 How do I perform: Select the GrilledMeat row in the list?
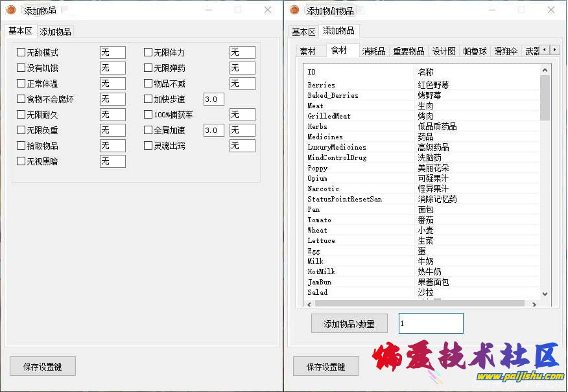(x=329, y=116)
